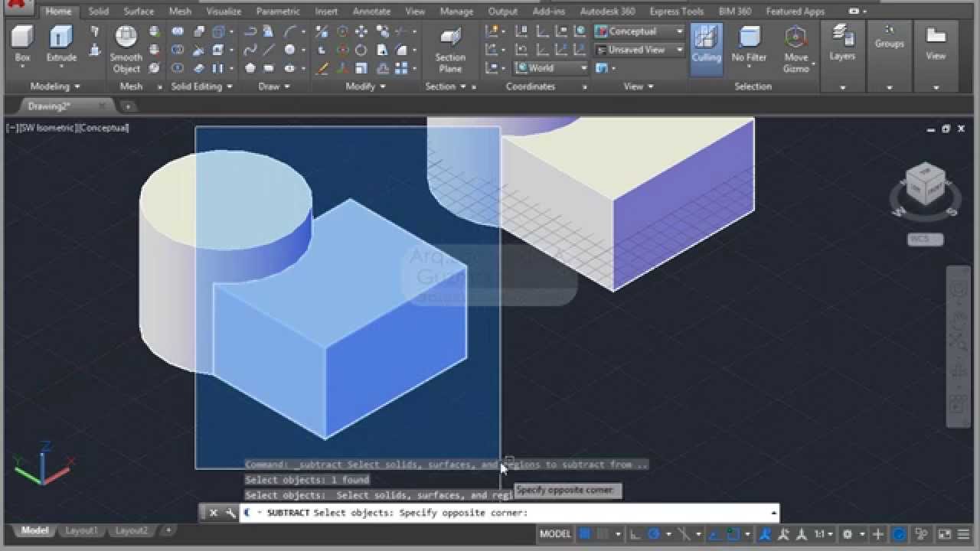Click the WCS label under ViewCube
Viewport: 980px width, 551px height.
pos(925,239)
